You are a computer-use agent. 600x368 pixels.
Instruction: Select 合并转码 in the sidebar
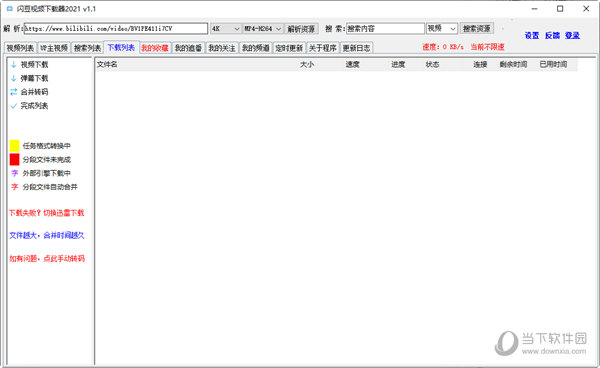pos(34,92)
